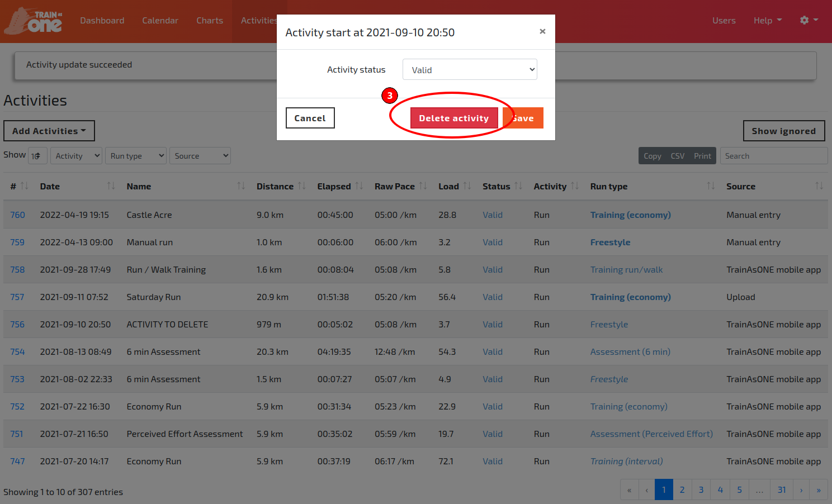Click Cancel in the dialog
The height and width of the screenshot is (504, 832).
coord(310,118)
